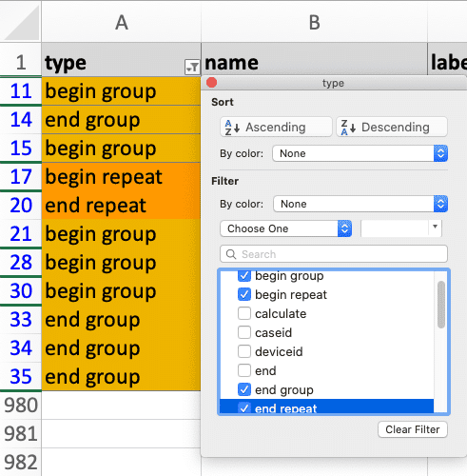Click cell end group in row 35
The height and width of the screenshot is (476, 467).
click(x=121, y=377)
